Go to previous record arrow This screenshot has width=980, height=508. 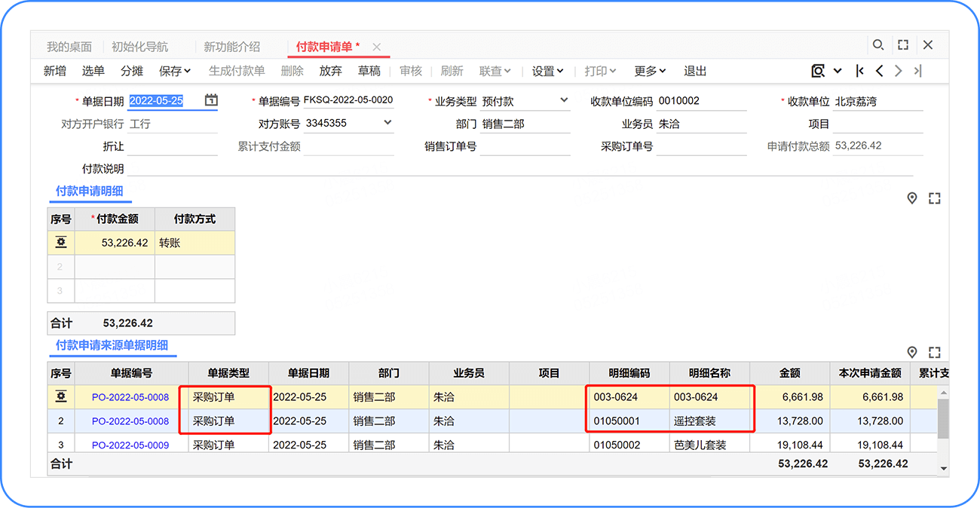click(879, 71)
